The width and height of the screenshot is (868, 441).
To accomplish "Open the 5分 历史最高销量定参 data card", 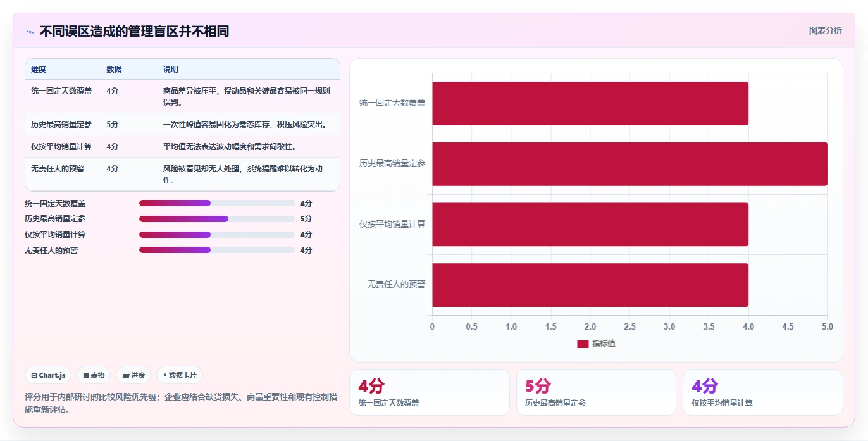I will pyautogui.click(x=596, y=392).
